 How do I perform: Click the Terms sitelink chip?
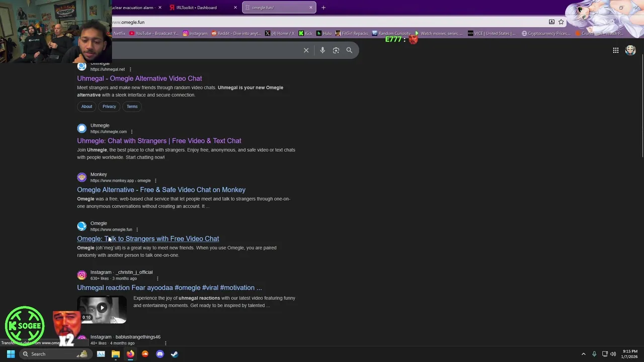132,107
